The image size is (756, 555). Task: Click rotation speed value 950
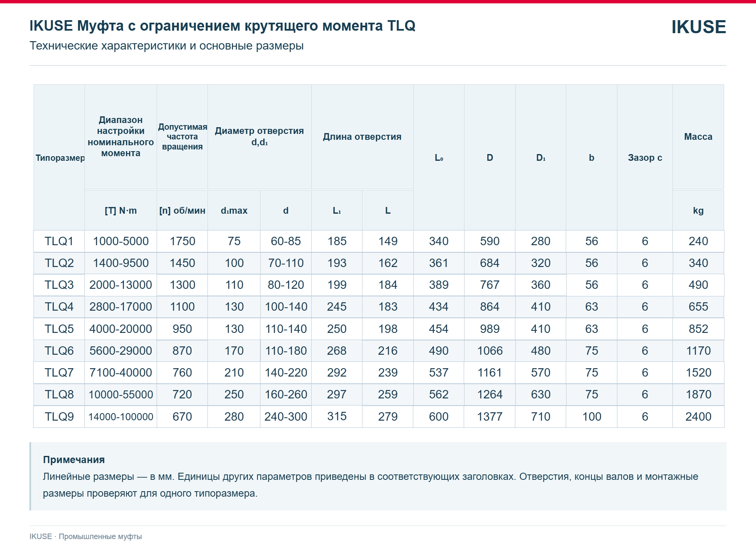tap(182, 329)
